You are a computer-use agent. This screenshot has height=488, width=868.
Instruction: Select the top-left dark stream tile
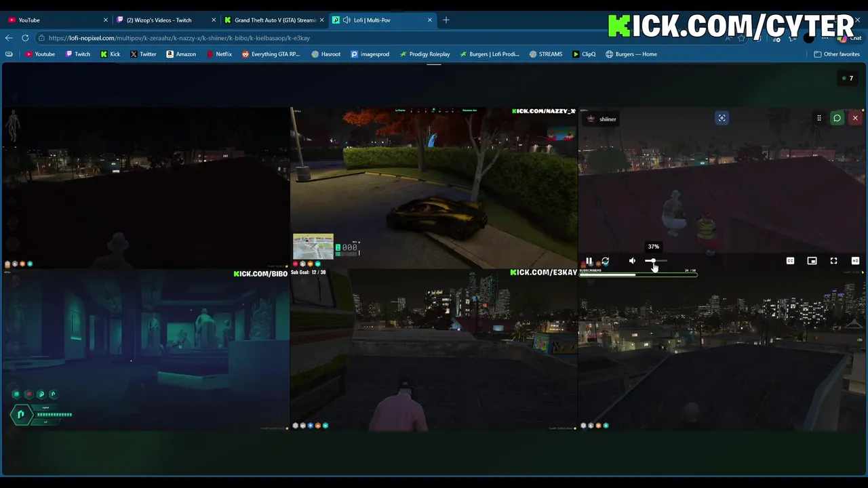[145, 188]
